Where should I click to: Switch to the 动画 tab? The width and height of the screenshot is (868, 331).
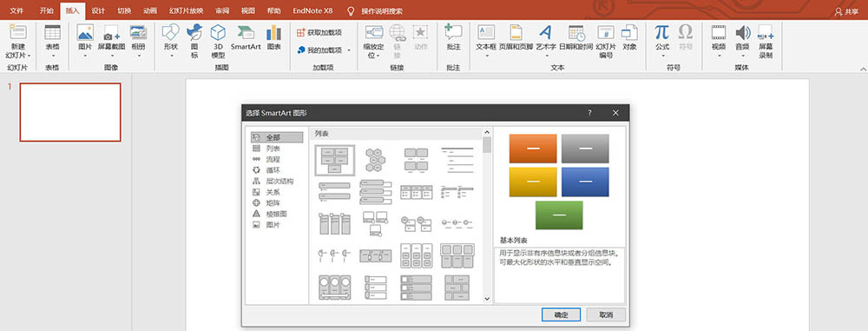point(149,11)
